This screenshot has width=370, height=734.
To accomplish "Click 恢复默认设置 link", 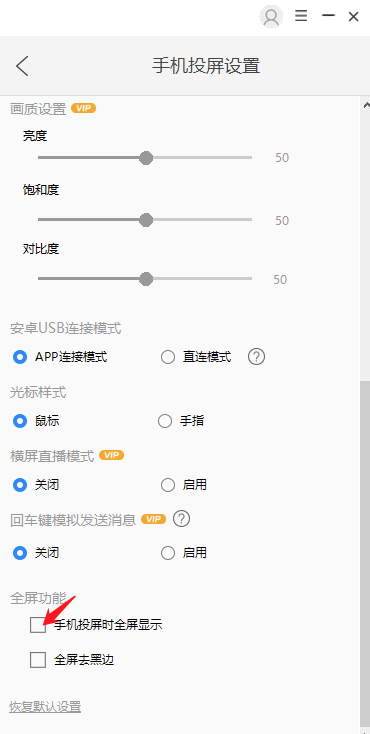I will click(45, 706).
